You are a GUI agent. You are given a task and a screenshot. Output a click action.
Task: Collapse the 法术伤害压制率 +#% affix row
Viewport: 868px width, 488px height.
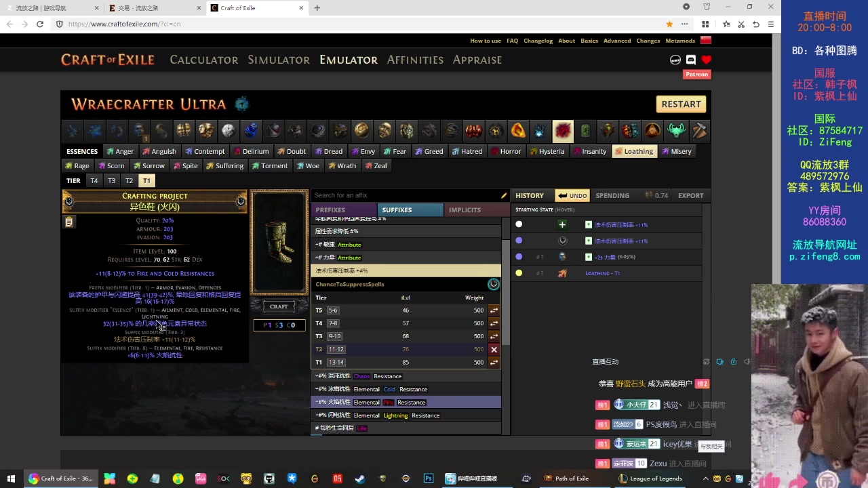click(406, 271)
